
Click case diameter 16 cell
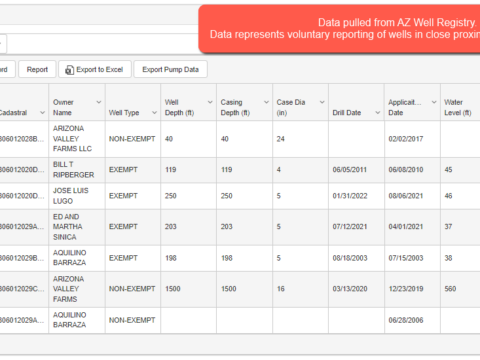tap(300, 289)
